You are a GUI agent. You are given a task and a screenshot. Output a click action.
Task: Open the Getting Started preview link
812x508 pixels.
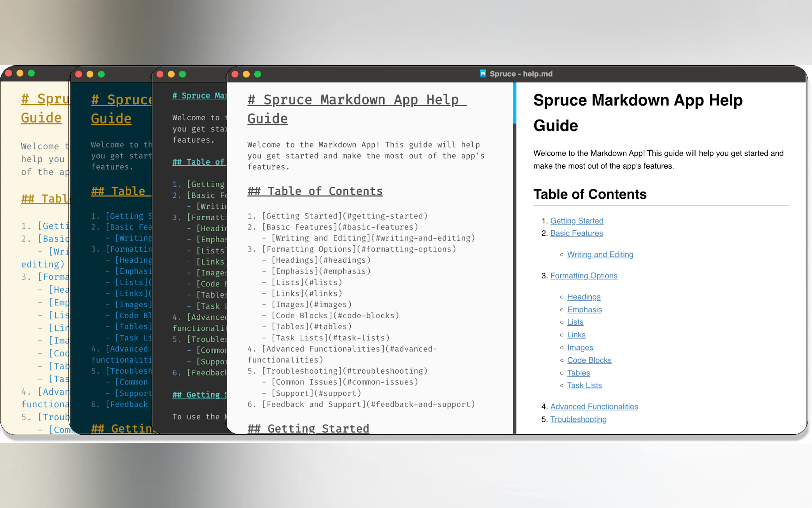tap(576, 221)
